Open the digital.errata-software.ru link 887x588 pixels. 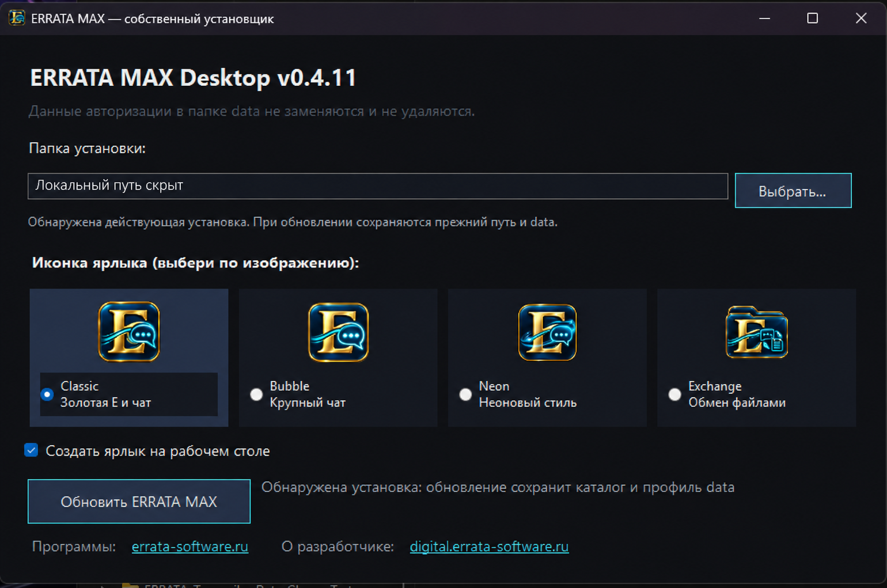(x=489, y=547)
